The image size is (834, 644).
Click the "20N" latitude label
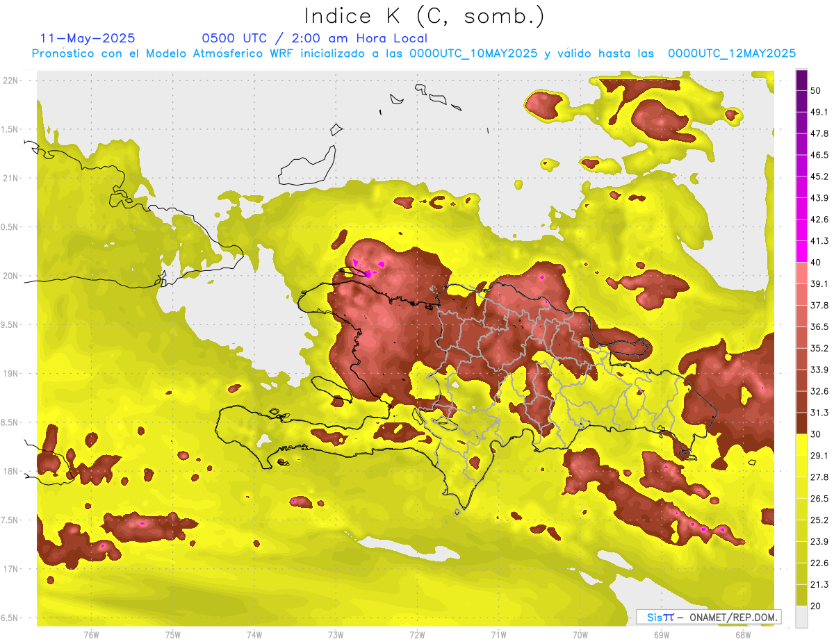12,276
